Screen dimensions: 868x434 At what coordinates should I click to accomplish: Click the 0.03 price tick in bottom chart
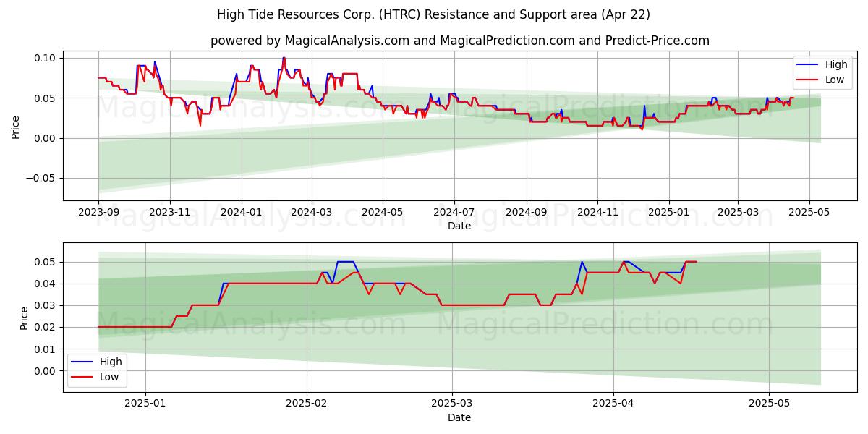pyautogui.click(x=45, y=306)
